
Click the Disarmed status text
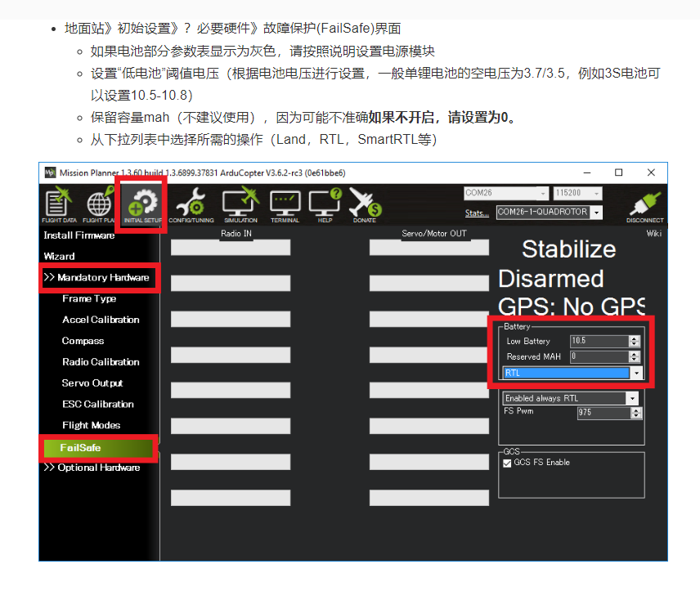pyautogui.click(x=551, y=279)
